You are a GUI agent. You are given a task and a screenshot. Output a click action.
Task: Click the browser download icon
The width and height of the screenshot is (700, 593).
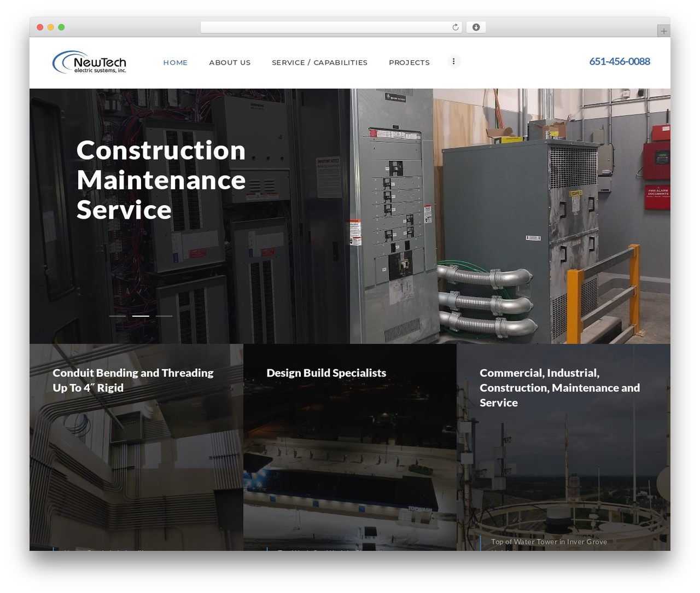476,27
